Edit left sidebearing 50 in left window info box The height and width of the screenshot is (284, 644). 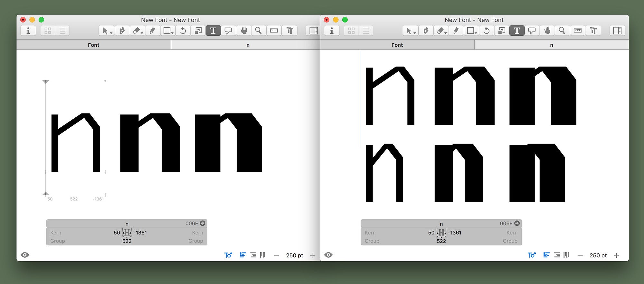click(x=117, y=233)
